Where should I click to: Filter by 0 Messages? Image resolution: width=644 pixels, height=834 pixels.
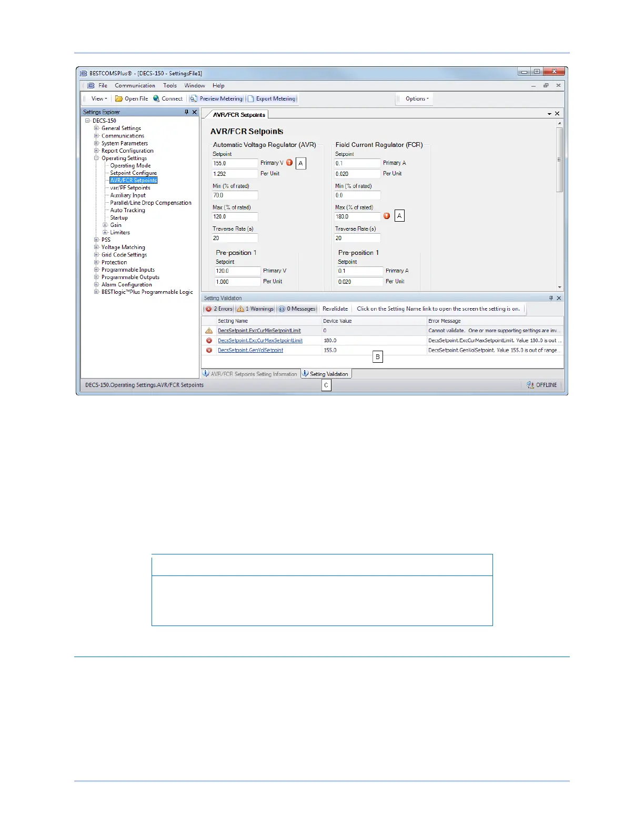tap(297, 309)
